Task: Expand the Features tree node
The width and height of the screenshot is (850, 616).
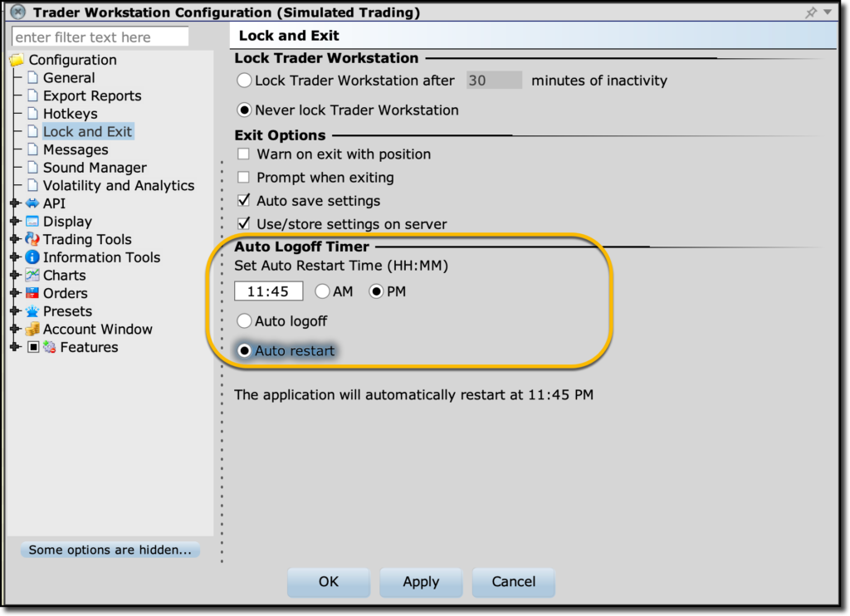Action: [x=15, y=347]
